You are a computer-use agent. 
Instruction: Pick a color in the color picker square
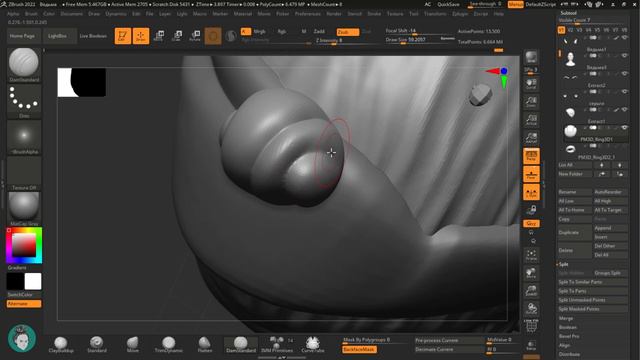[24, 245]
